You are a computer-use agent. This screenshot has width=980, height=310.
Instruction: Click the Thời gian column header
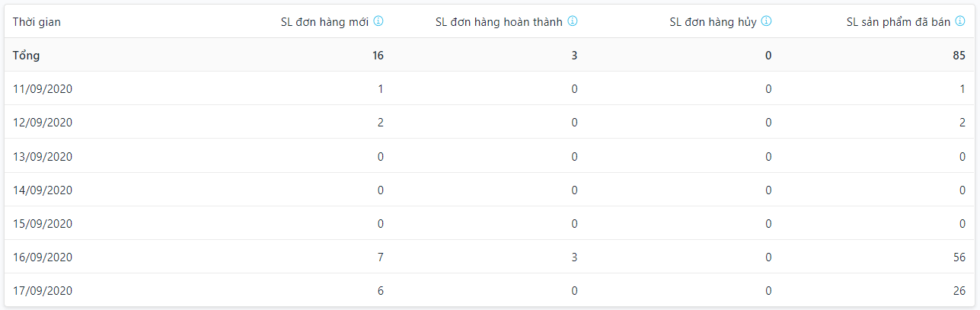pyautogui.click(x=37, y=22)
